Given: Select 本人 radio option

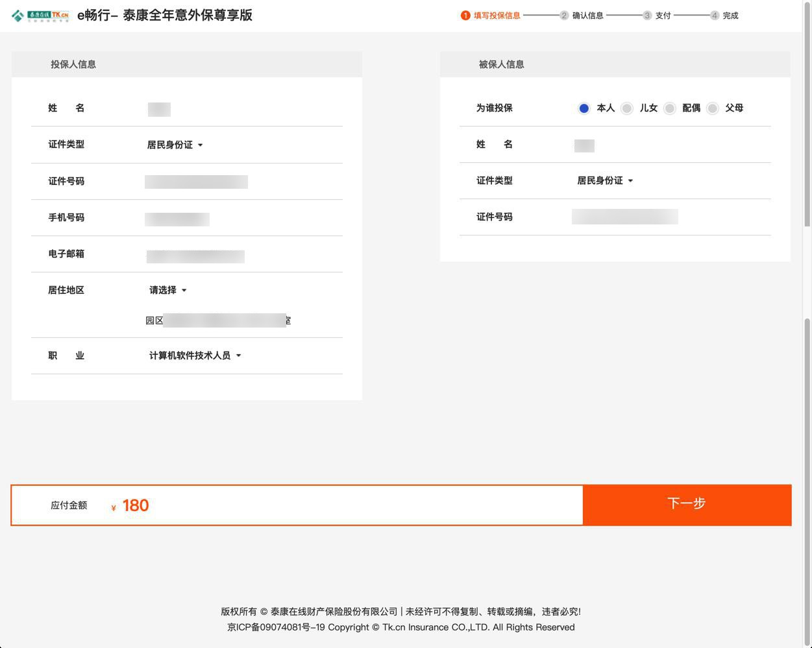Looking at the screenshot, I should 584,108.
